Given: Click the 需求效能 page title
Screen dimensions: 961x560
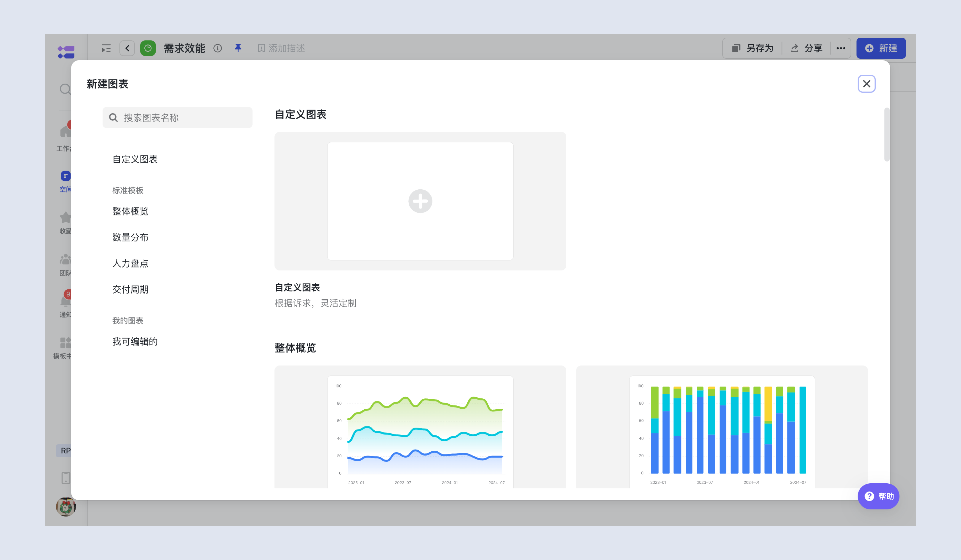Looking at the screenshot, I should pyautogui.click(x=184, y=48).
